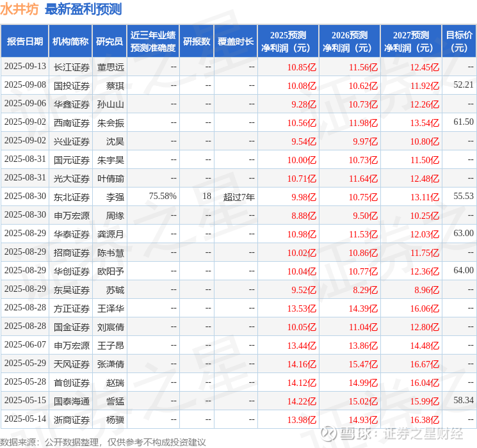Image resolution: width=477 pixels, height=448 pixels.
Task: Click institution 首创证券
Action: click(x=72, y=383)
